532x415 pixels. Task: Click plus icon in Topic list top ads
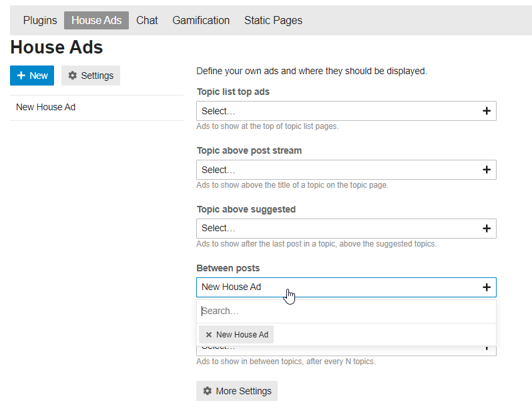coord(487,111)
